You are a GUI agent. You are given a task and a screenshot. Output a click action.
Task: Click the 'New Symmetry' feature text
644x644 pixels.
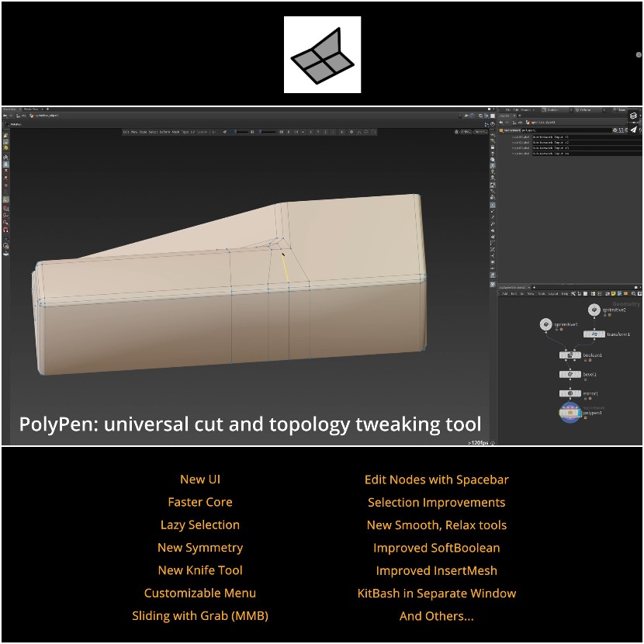coord(200,548)
